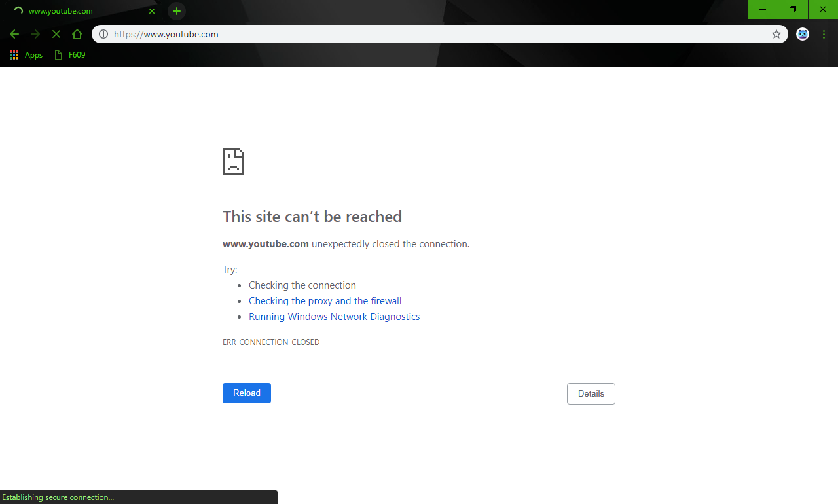
Task: Restore down the browser window
Action: click(x=793, y=9)
